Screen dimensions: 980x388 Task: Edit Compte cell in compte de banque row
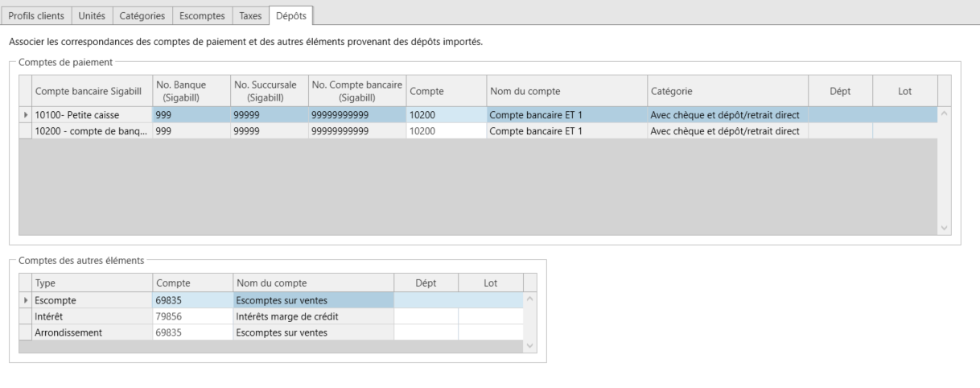coord(447,130)
